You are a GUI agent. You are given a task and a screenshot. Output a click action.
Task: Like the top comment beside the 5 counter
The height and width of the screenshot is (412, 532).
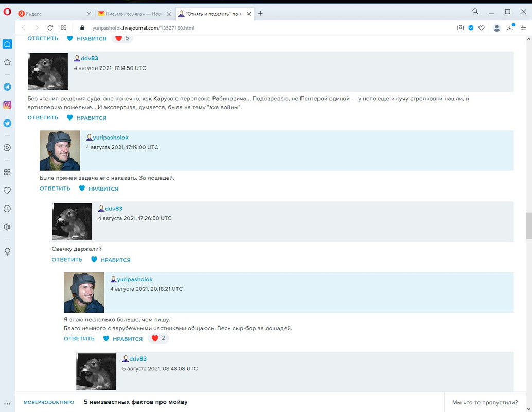[x=86, y=39]
